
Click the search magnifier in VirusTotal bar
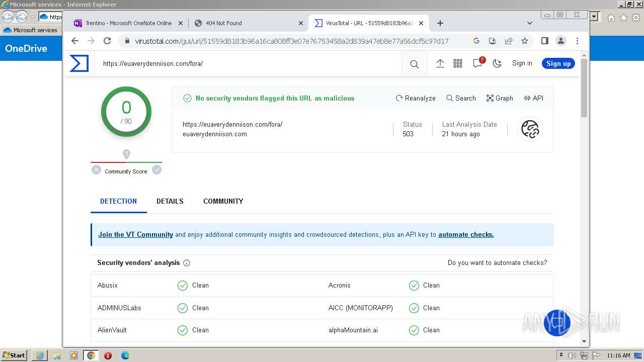coord(414,64)
